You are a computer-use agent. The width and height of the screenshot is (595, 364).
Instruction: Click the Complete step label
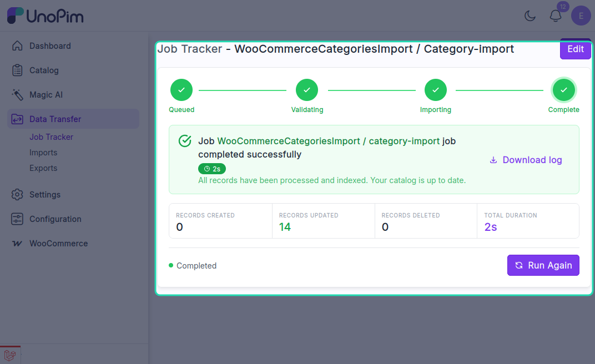point(563,109)
